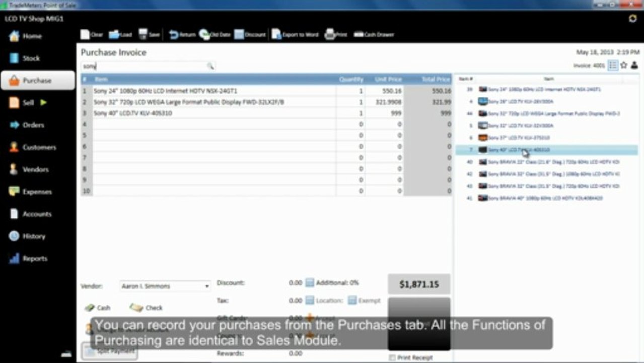
Task: Toggle the tax Exempt icon
Action: click(352, 300)
